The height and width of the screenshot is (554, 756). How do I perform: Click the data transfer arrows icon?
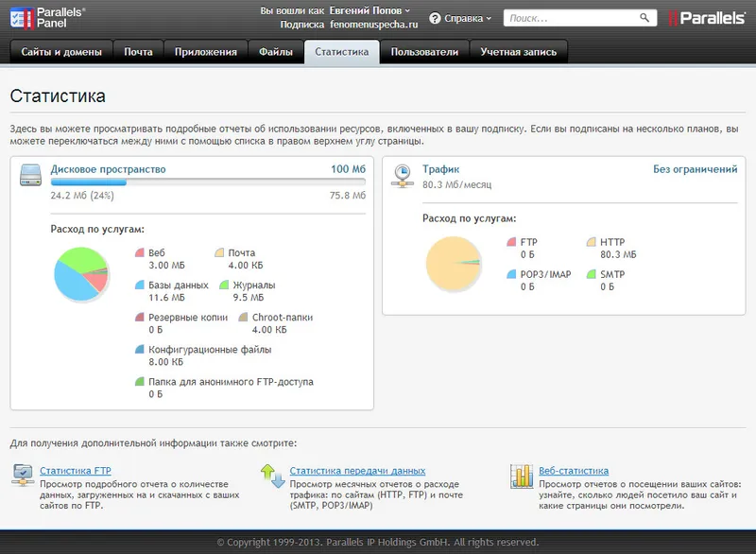[x=272, y=476]
